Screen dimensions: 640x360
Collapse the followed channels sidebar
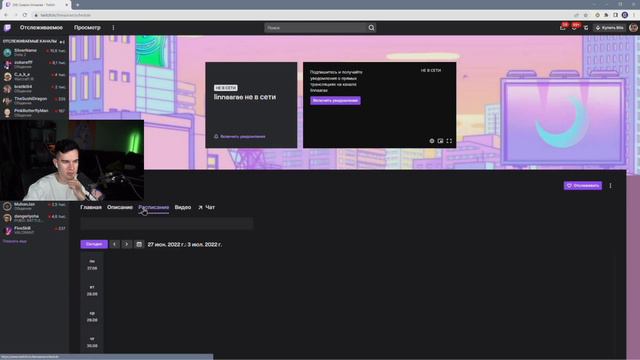click(x=62, y=42)
